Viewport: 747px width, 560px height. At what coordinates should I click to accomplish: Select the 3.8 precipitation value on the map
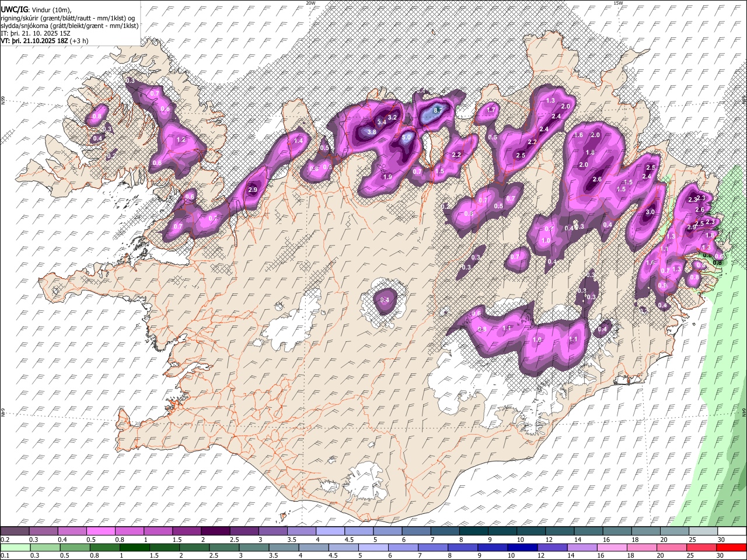coord(371,132)
